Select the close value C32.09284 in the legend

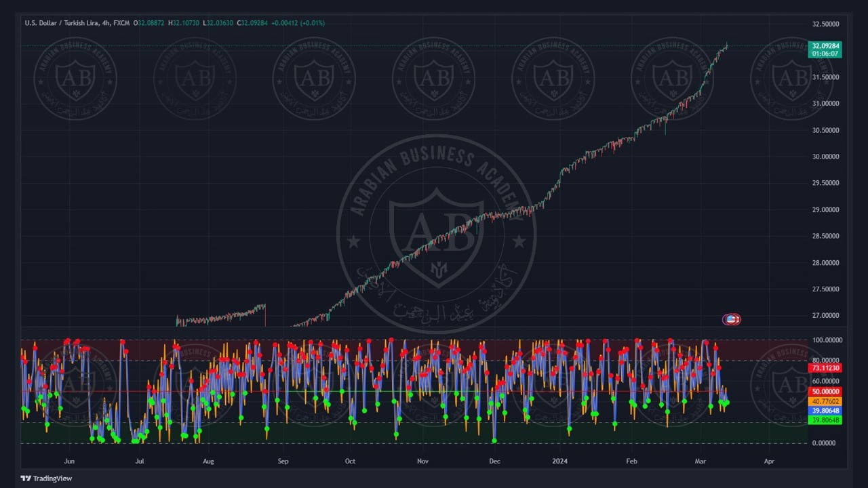point(252,23)
